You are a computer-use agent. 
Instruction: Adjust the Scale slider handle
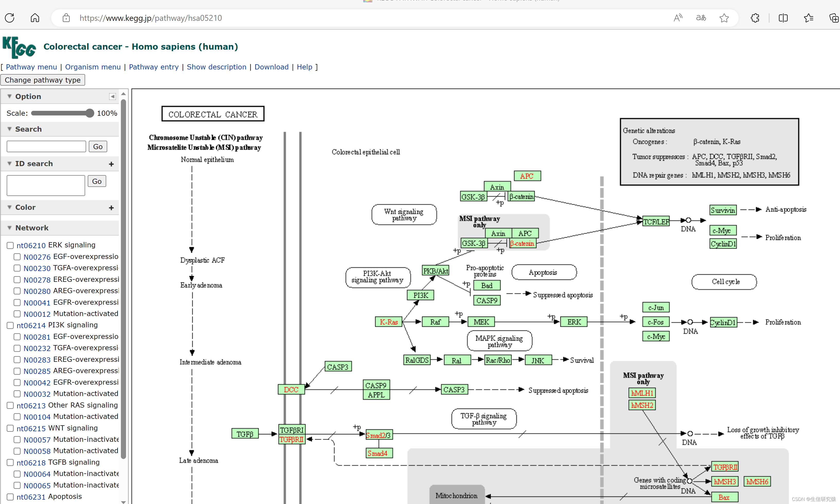90,113
